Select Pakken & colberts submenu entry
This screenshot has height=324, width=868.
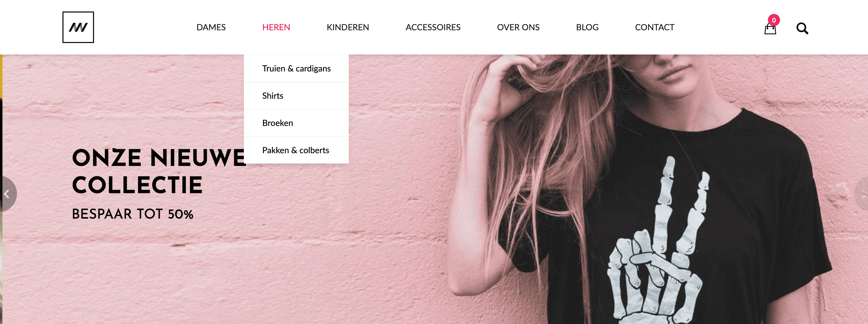click(x=296, y=150)
